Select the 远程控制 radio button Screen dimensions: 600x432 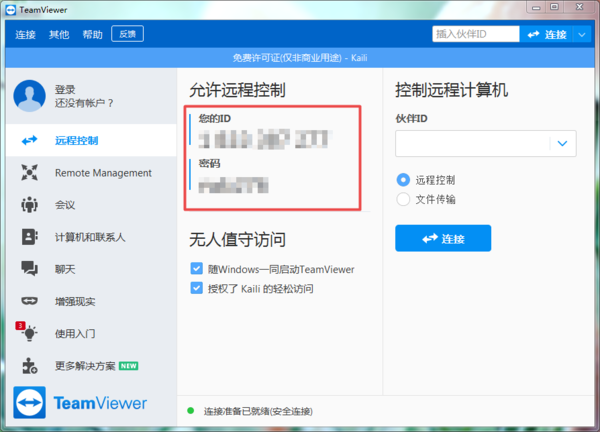404,180
